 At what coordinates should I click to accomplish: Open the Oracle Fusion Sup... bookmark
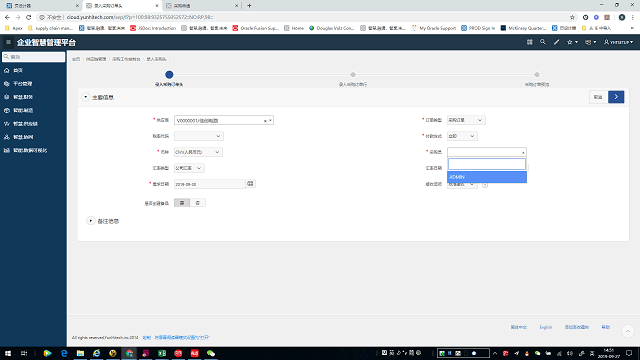pos(256,28)
